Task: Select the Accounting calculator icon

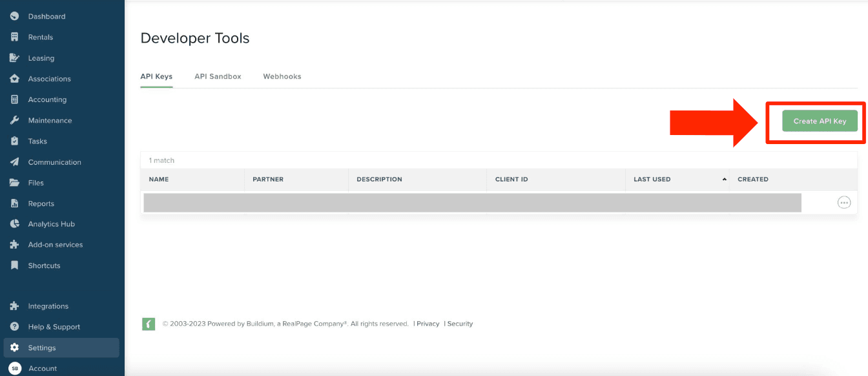Action: (x=15, y=99)
